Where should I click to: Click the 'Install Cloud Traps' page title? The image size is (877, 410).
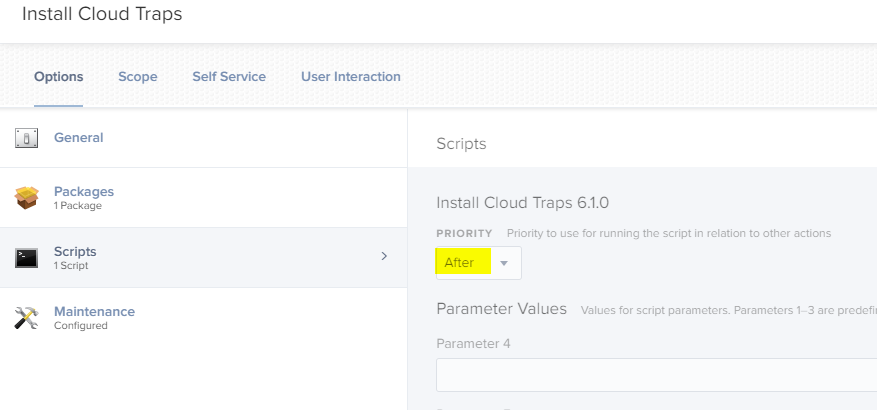[x=102, y=13]
